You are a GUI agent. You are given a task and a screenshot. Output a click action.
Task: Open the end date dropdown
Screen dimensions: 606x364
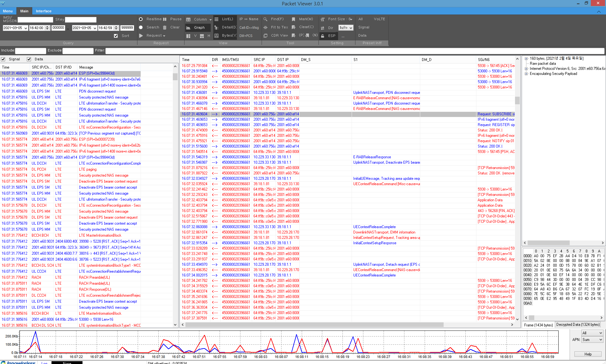coord(94,28)
